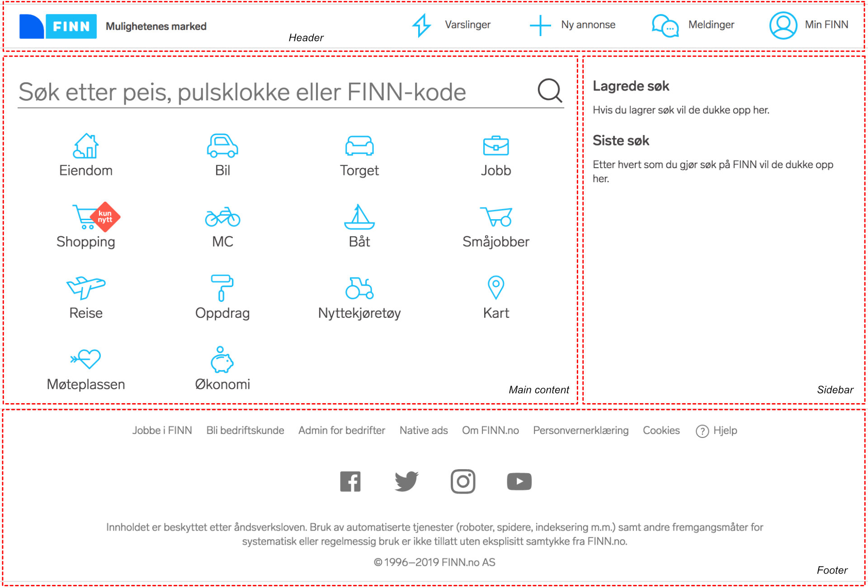The width and height of the screenshot is (868, 588).
Task: Open Nyttekjøretøy tractor icon
Action: coord(359,288)
